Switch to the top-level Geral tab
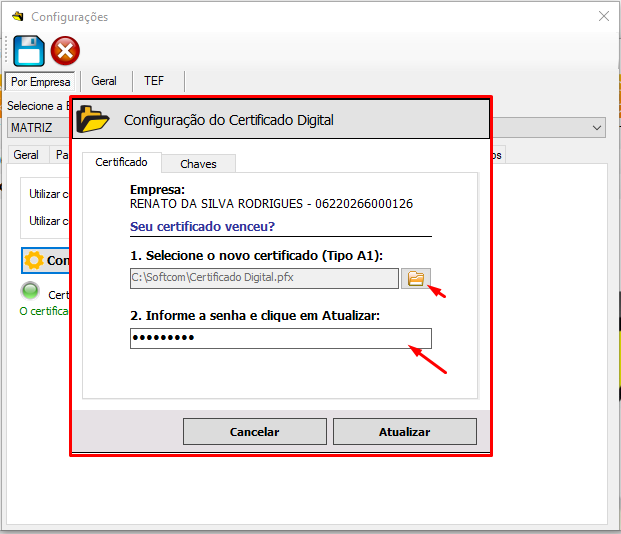Viewport: 621px width, 534px height. [104, 81]
